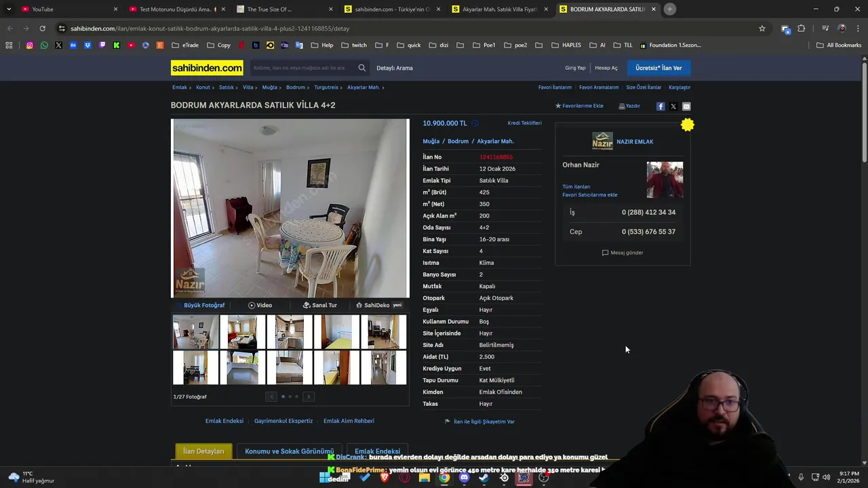Click the first photo thumbnail in gallery
Image resolution: width=868 pixels, height=488 pixels.
(195, 331)
